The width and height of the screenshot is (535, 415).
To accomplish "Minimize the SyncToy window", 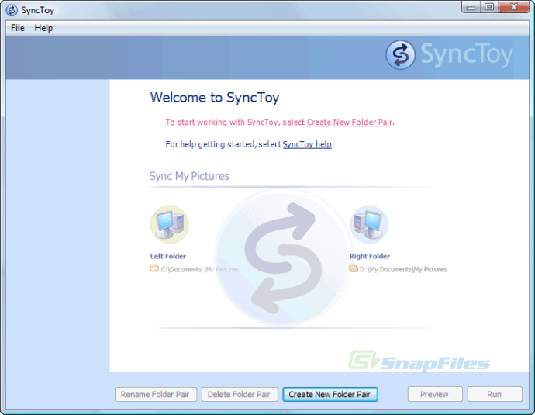I will click(471, 7).
